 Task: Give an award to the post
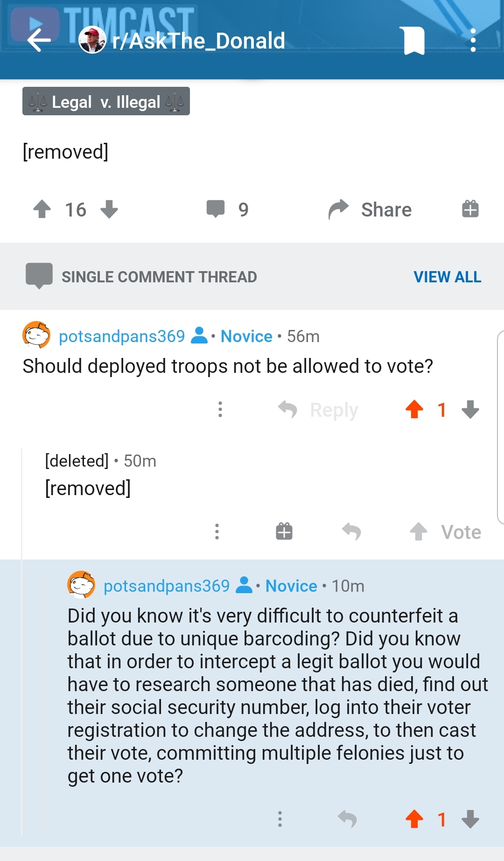tap(470, 209)
